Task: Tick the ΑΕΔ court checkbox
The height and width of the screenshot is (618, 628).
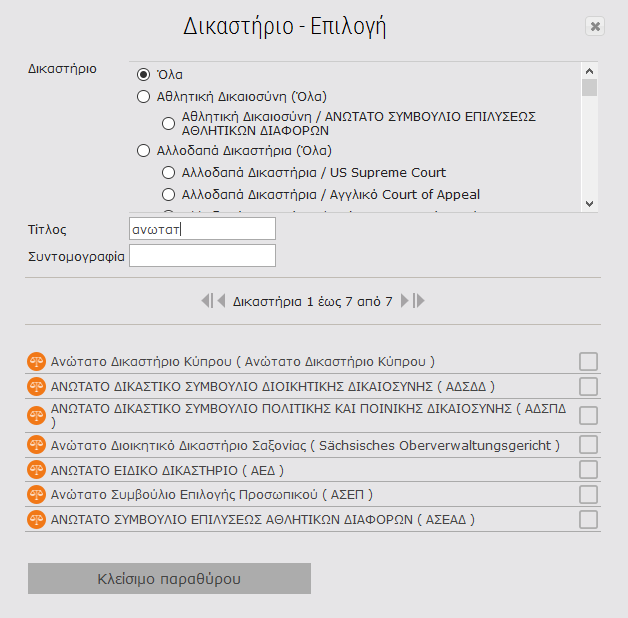Action: 589,470
